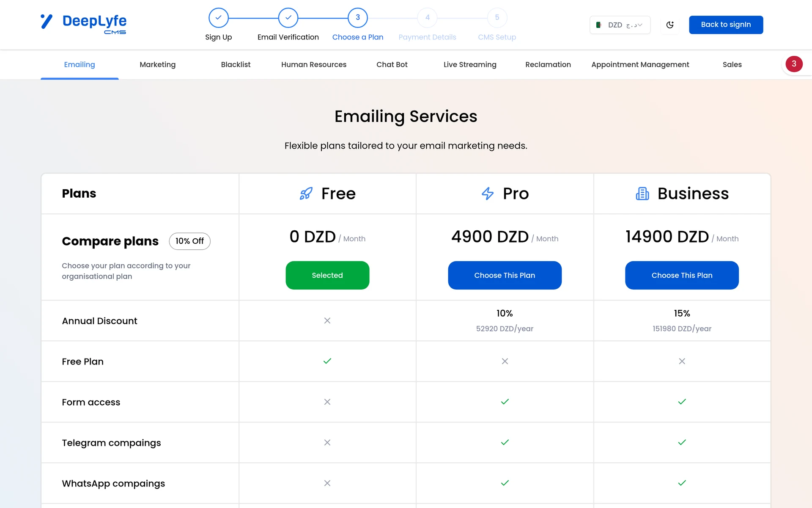Select the Live Streaming tab
This screenshot has width=812, height=508.
470,64
